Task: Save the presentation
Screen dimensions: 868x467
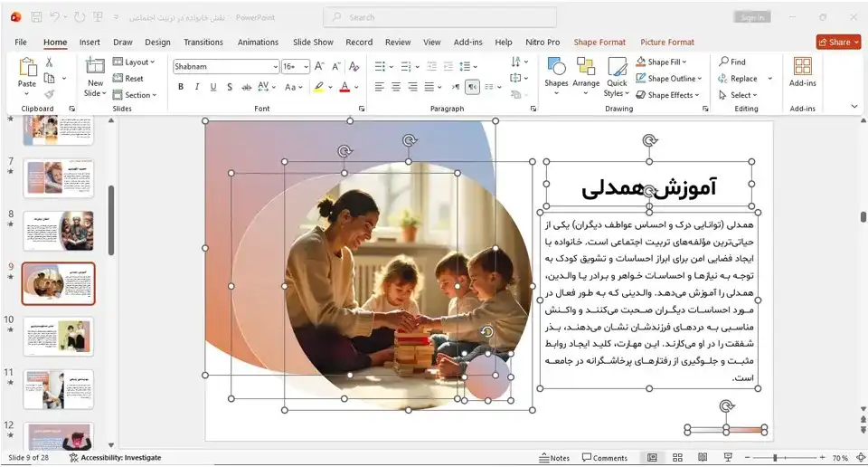Action: tap(36, 17)
